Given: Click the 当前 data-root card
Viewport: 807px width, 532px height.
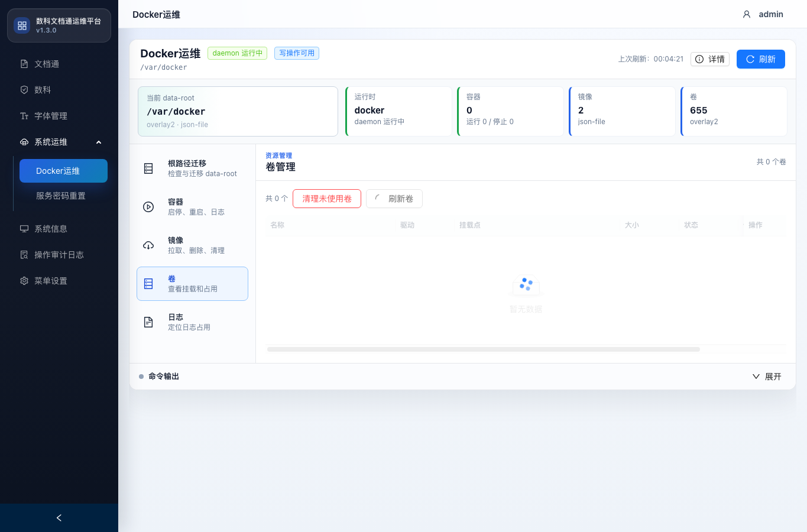Looking at the screenshot, I should [x=238, y=111].
